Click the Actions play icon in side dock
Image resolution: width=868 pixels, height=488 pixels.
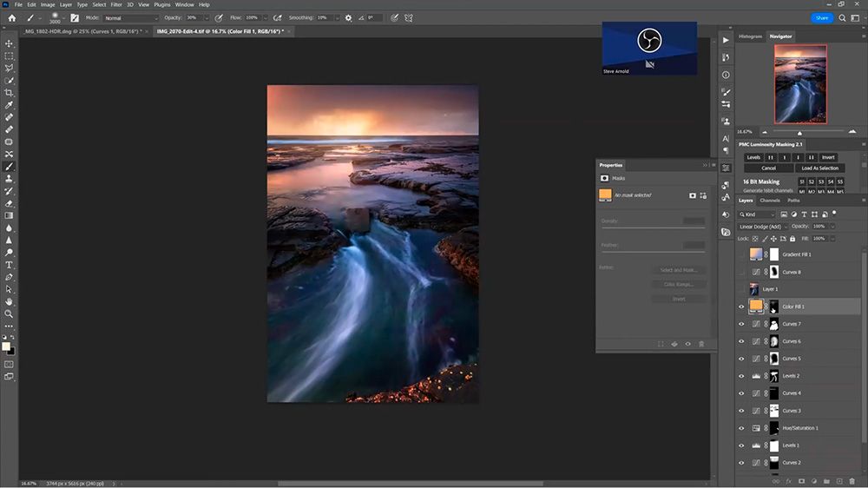[x=726, y=41]
